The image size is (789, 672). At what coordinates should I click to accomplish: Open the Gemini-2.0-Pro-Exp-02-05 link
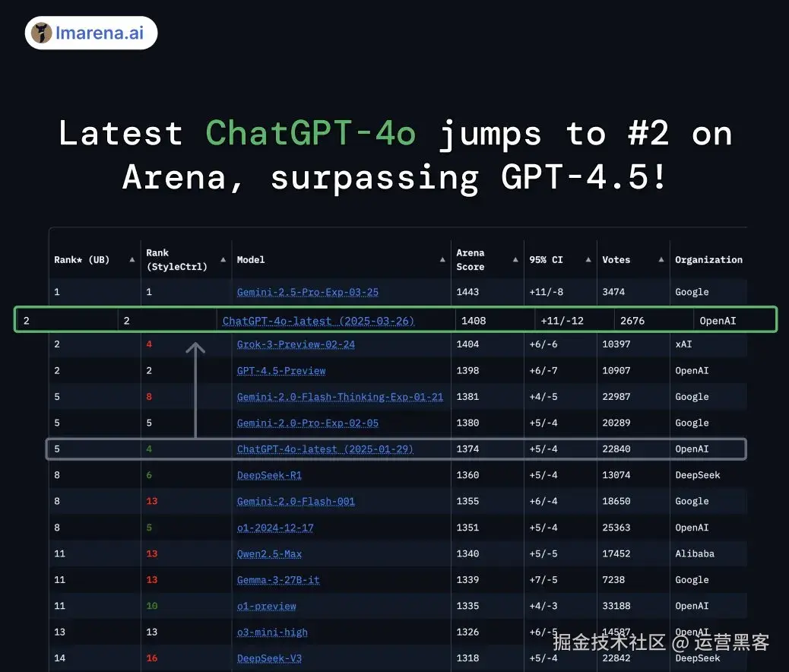point(307,423)
